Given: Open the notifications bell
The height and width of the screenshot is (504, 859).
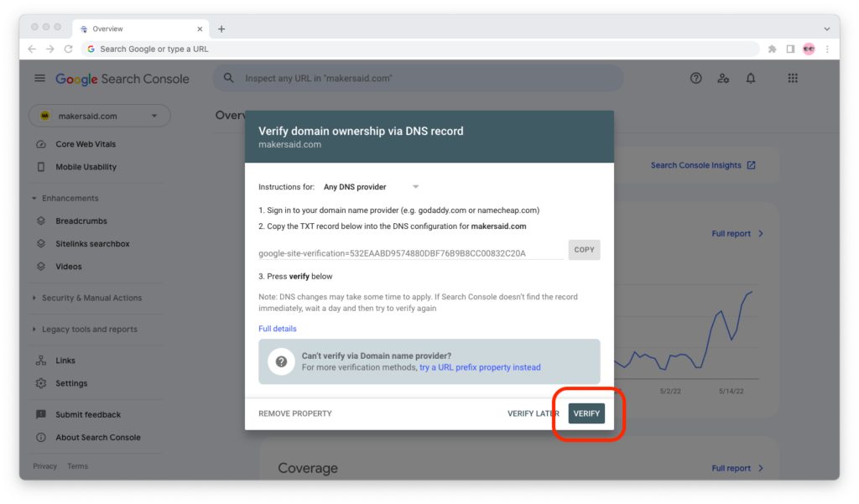Looking at the screenshot, I should tap(751, 78).
